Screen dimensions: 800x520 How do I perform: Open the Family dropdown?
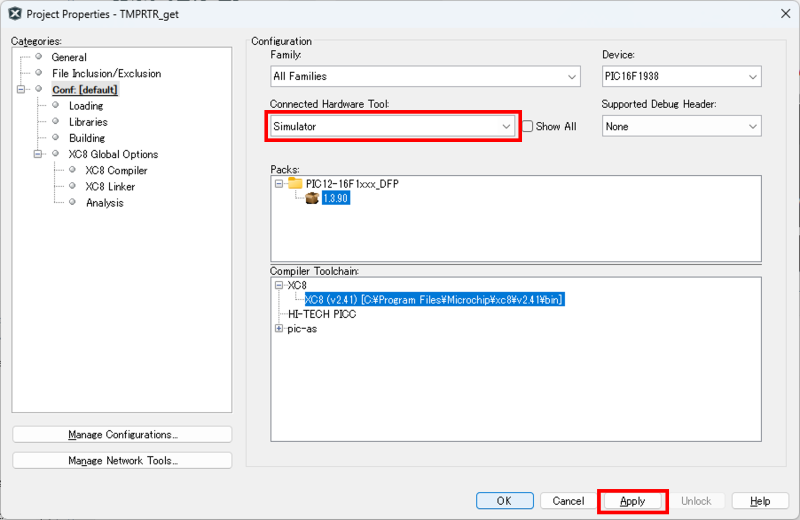tap(425, 76)
